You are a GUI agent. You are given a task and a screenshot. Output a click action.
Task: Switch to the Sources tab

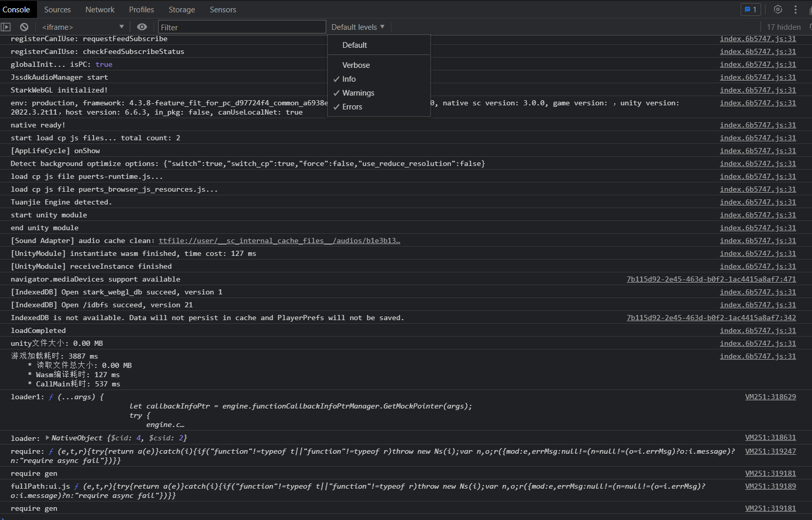click(58, 10)
